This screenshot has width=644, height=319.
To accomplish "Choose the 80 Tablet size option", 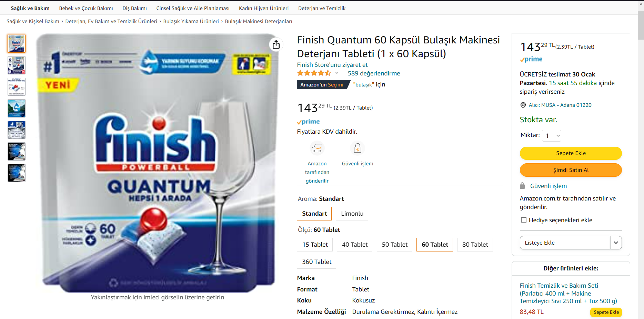I will click(475, 245).
